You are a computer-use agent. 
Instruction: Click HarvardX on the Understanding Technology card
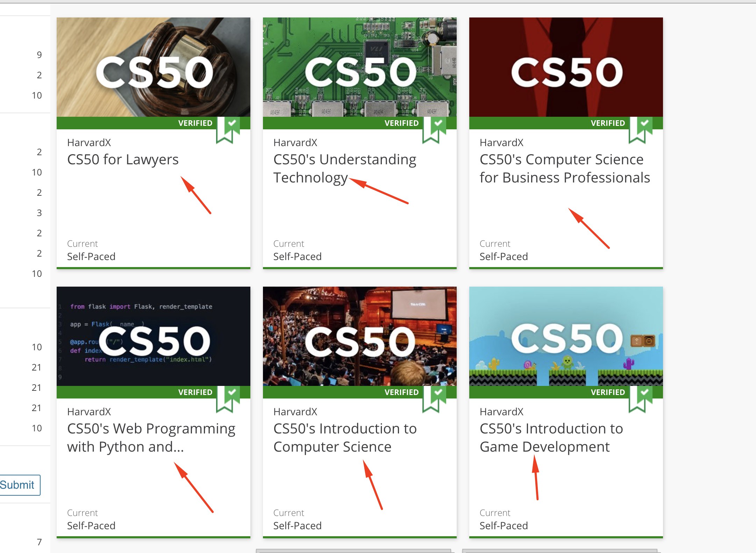pos(295,143)
